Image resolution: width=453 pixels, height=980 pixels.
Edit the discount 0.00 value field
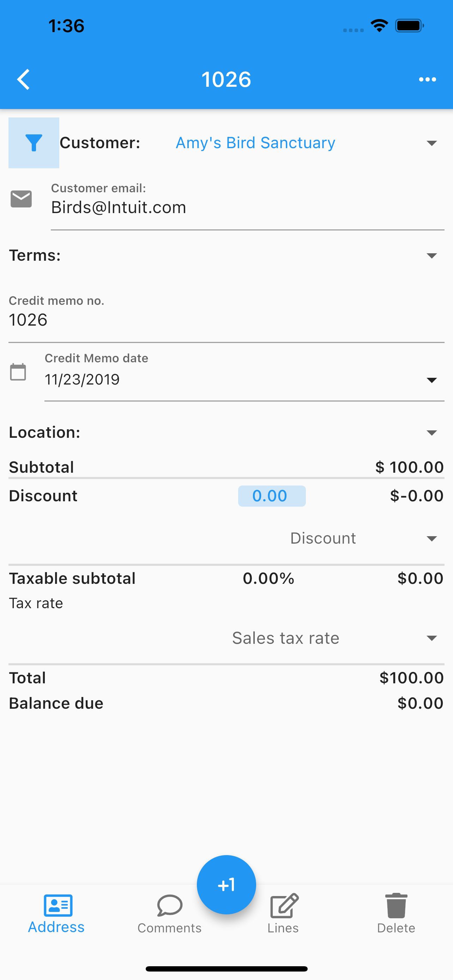(272, 496)
